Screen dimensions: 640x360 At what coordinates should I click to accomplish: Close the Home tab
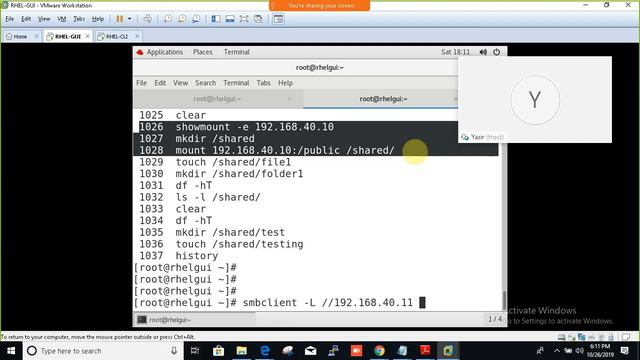(x=36, y=36)
